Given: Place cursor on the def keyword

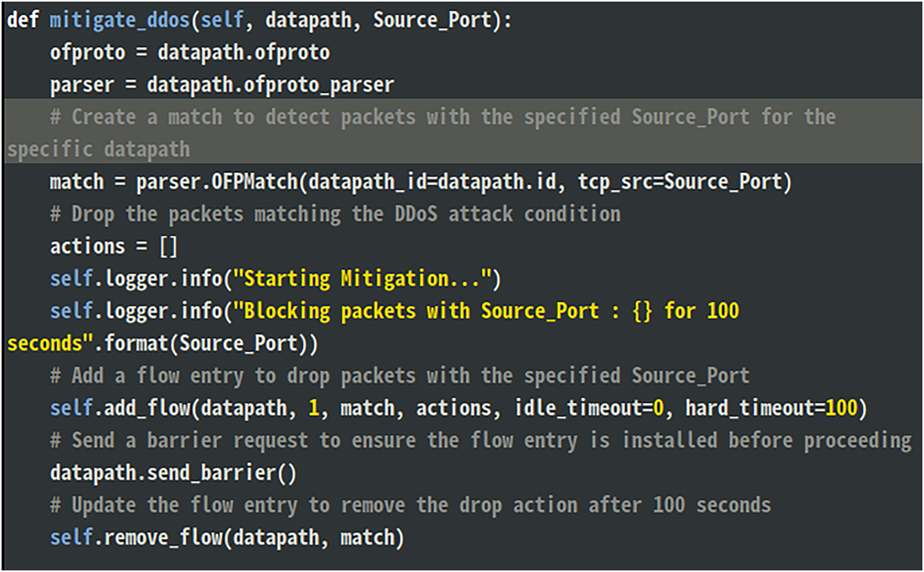Looking at the screenshot, I should (x=23, y=20).
